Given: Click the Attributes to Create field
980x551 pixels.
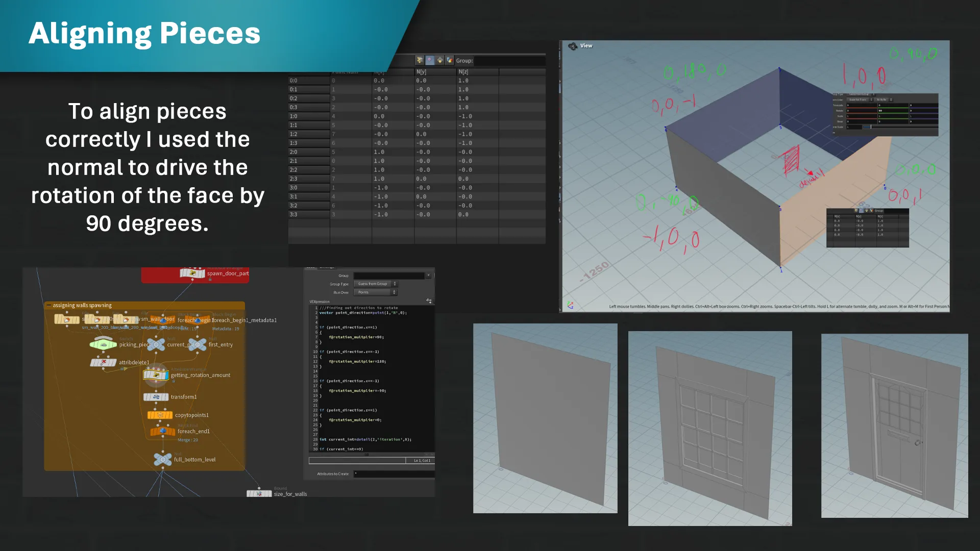Looking at the screenshot, I should click(394, 474).
